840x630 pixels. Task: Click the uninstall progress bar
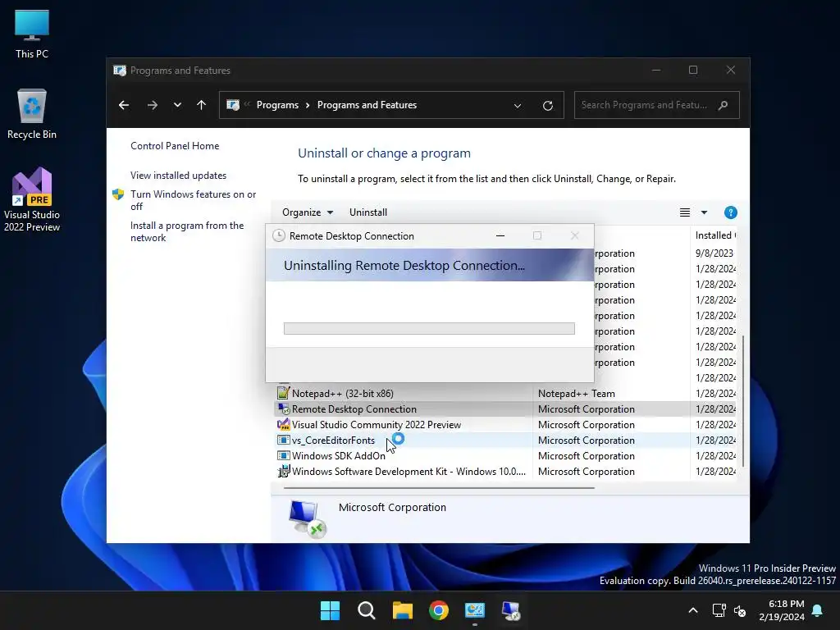429,328
